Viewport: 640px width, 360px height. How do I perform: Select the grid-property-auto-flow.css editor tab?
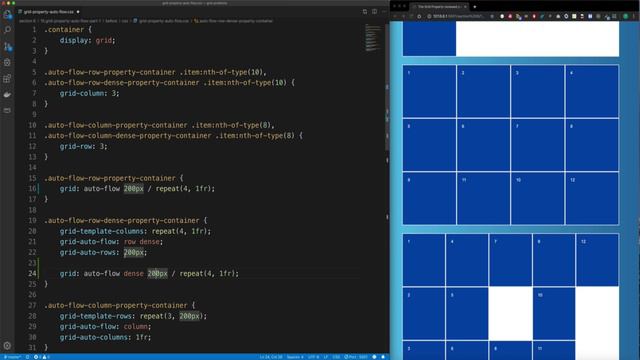pos(49,12)
